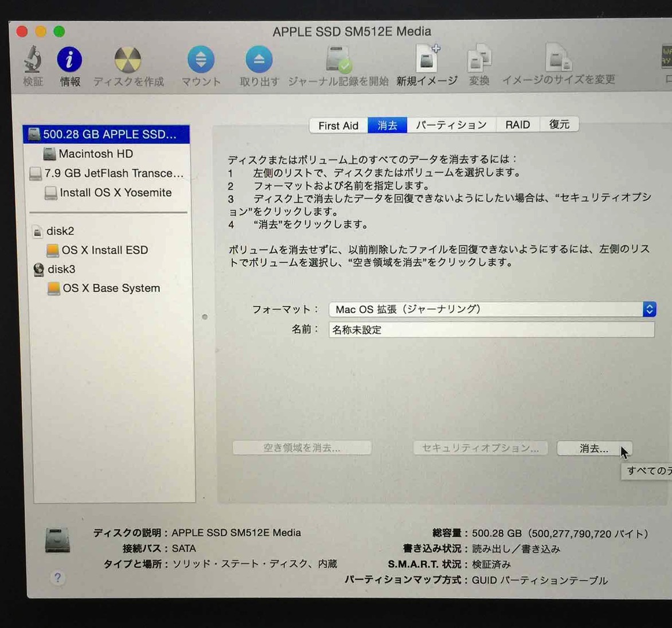Screen dimensions: 672x628
Task: Click the 検証済み S.M.A.R.T. status value
Action: [491, 564]
